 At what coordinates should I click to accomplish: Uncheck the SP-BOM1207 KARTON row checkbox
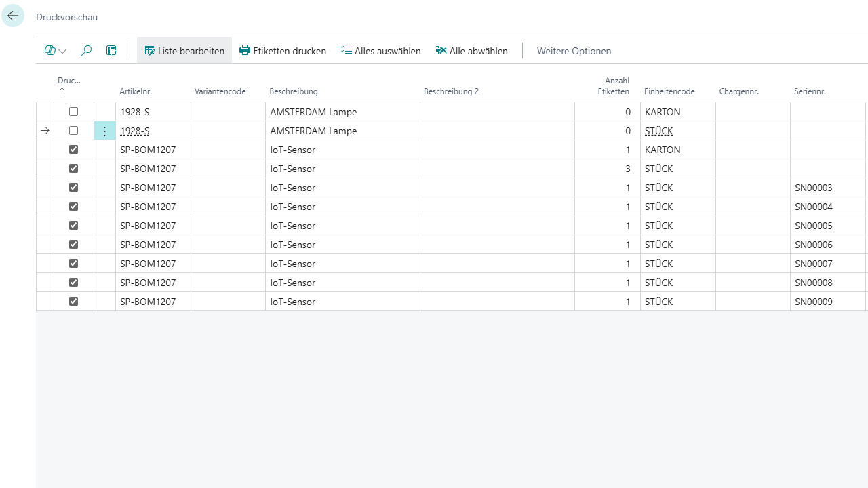(74, 150)
